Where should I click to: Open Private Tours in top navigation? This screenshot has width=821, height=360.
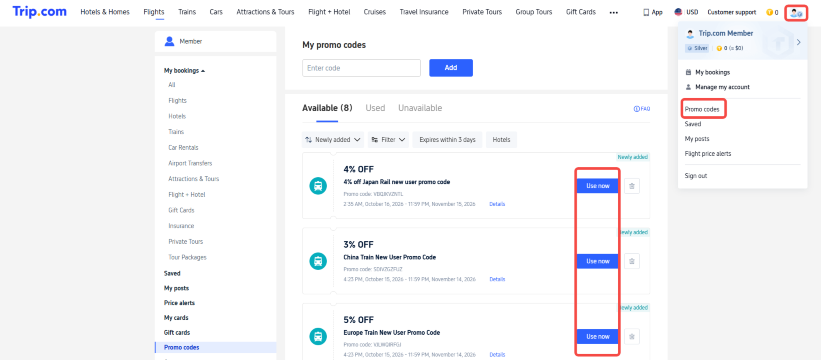point(482,12)
